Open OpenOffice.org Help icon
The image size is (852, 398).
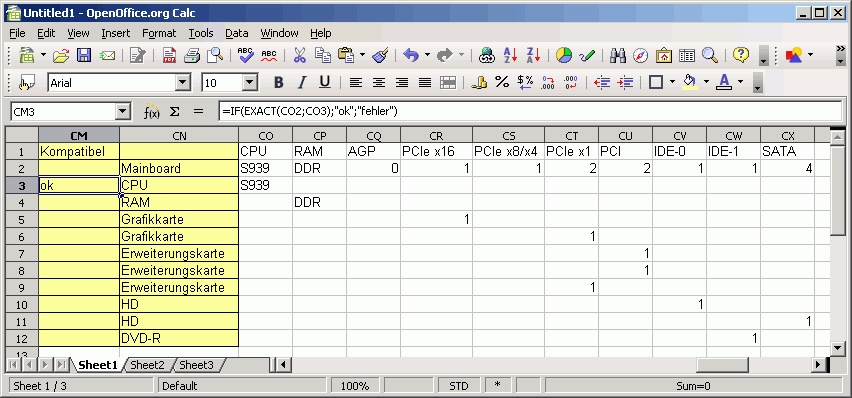coord(741,55)
